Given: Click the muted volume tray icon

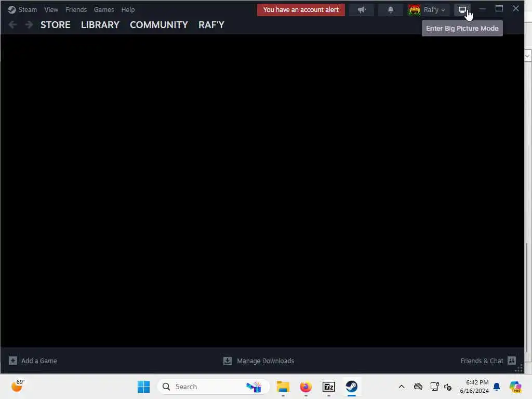Looking at the screenshot, I should (x=447, y=387).
